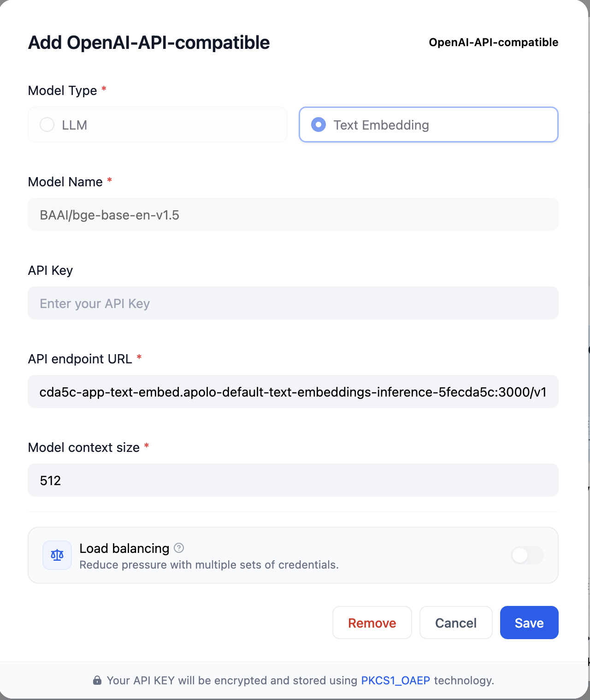Save the model configuration
The width and height of the screenshot is (590, 700).
pos(529,623)
